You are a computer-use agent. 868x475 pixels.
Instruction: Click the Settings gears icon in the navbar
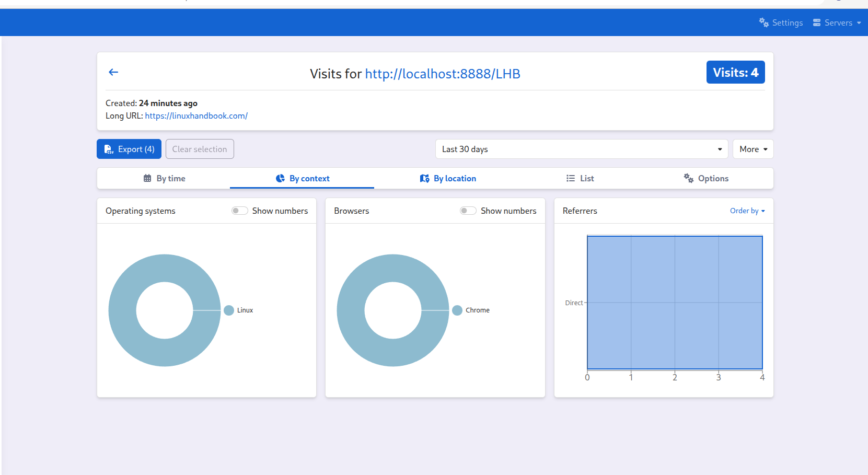coord(764,22)
